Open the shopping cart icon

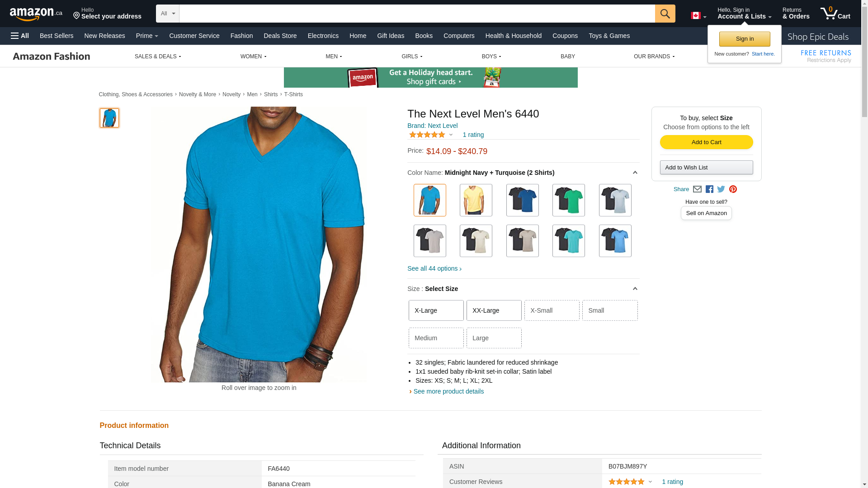pos(835,14)
